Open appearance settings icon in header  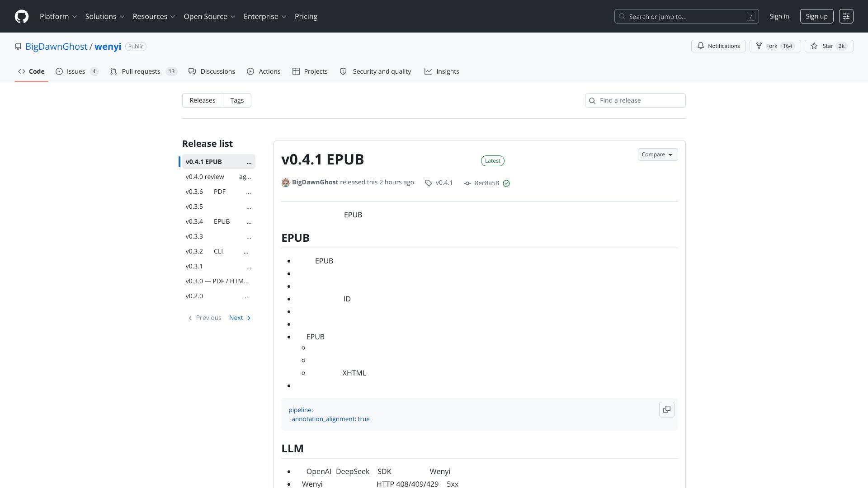coord(846,16)
